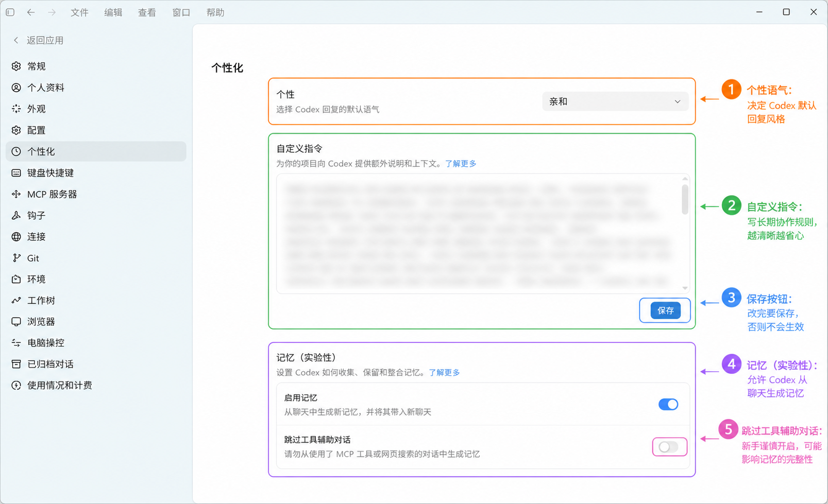Screen dimensions: 828x504
Task: Click the MCP 服务器 icon
Action: [x=16, y=194]
